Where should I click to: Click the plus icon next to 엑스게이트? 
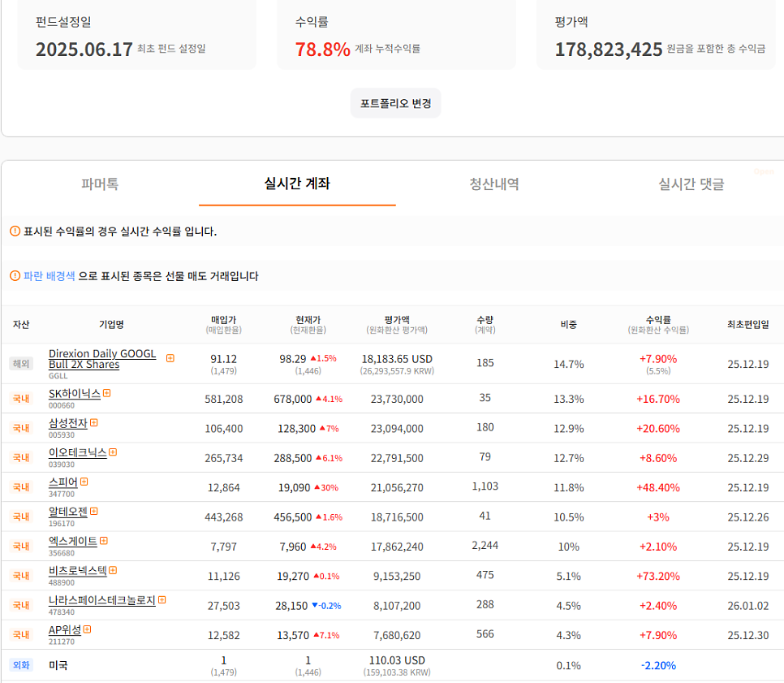(104, 541)
